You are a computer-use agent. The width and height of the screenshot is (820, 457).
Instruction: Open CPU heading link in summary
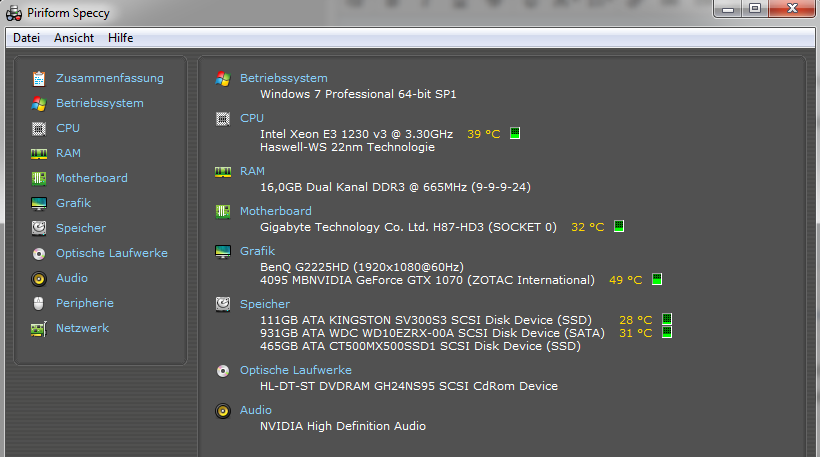pyautogui.click(x=252, y=118)
